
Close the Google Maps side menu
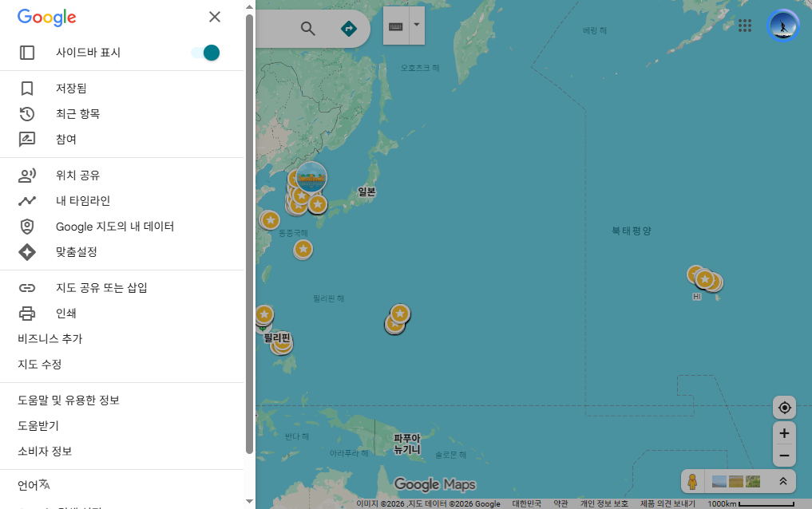[x=215, y=17]
